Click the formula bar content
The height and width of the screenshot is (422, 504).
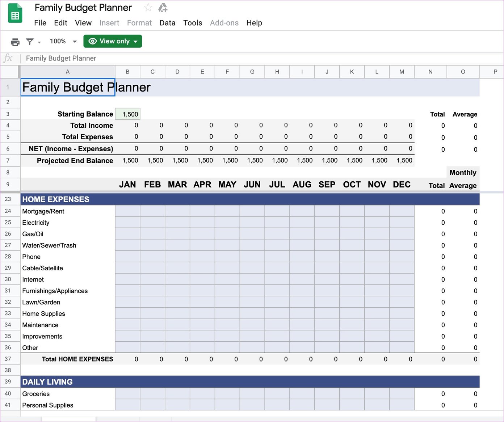point(61,58)
